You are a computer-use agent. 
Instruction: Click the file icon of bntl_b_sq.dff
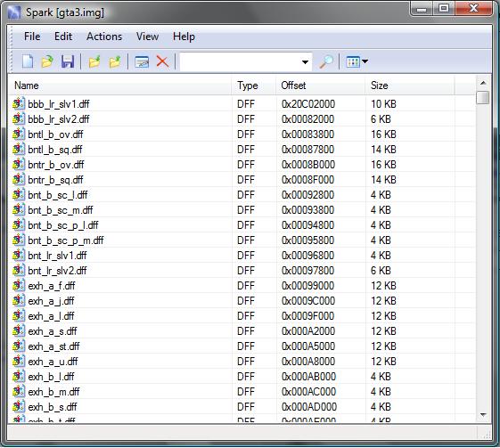(x=19, y=149)
